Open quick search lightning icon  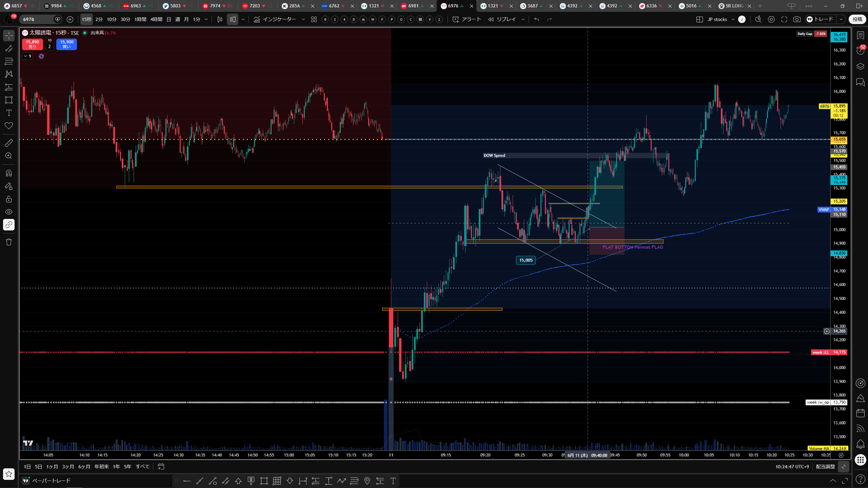pyautogui.click(x=758, y=19)
